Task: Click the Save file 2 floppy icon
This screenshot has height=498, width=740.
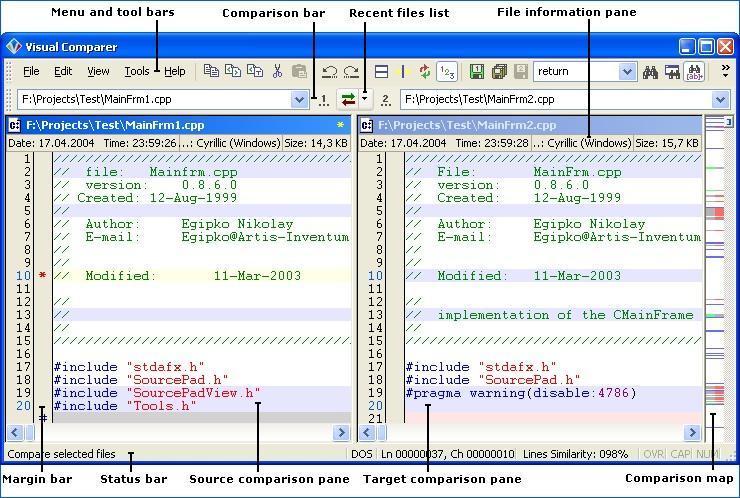Action: pos(521,72)
